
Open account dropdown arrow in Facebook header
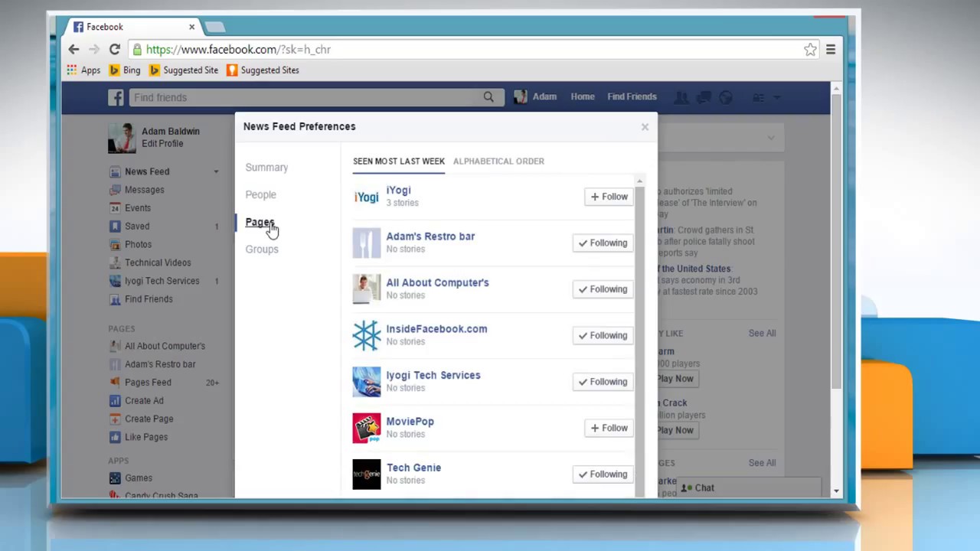777,97
